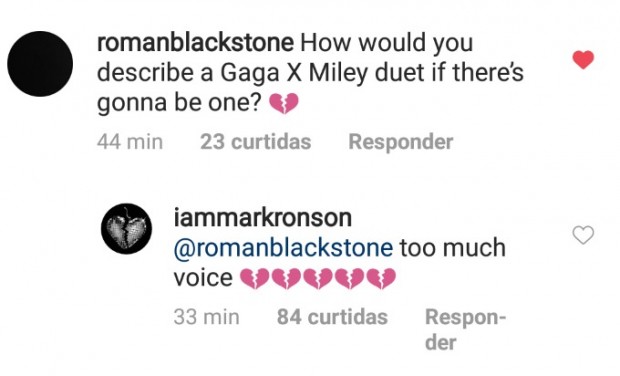Click the second broken heart emoji in reply
Screen dimensions: 620x376
pyautogui.click(x=286, y=278)
